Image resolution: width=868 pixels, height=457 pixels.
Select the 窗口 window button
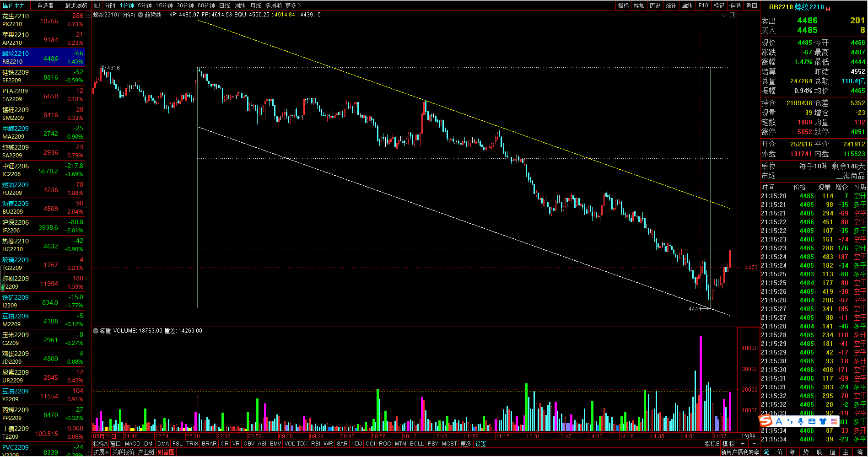pyautogui.click(x=115, y=444)
